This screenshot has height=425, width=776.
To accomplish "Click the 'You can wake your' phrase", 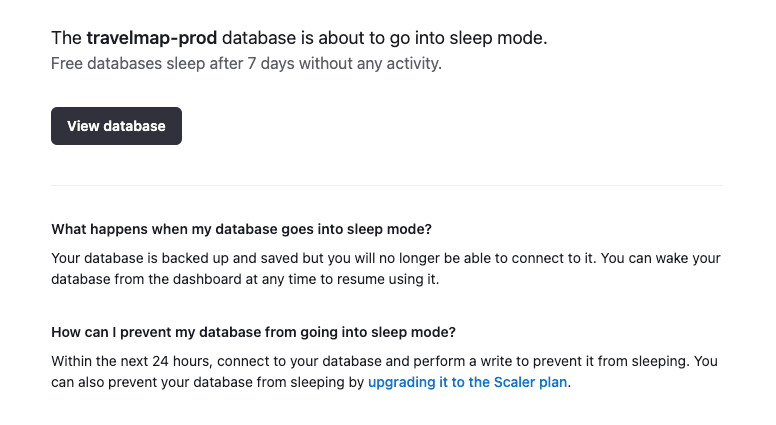I will (x=660, y=259).
